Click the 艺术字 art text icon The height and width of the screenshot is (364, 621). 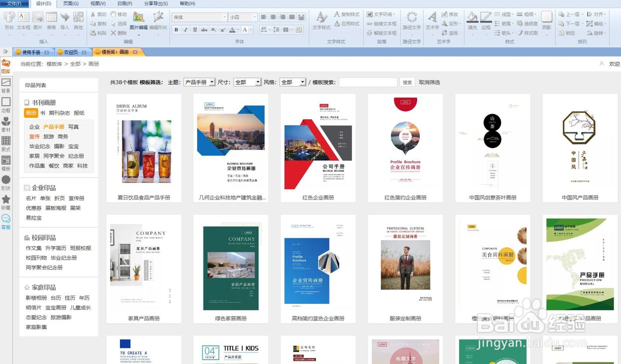[432, 21]
